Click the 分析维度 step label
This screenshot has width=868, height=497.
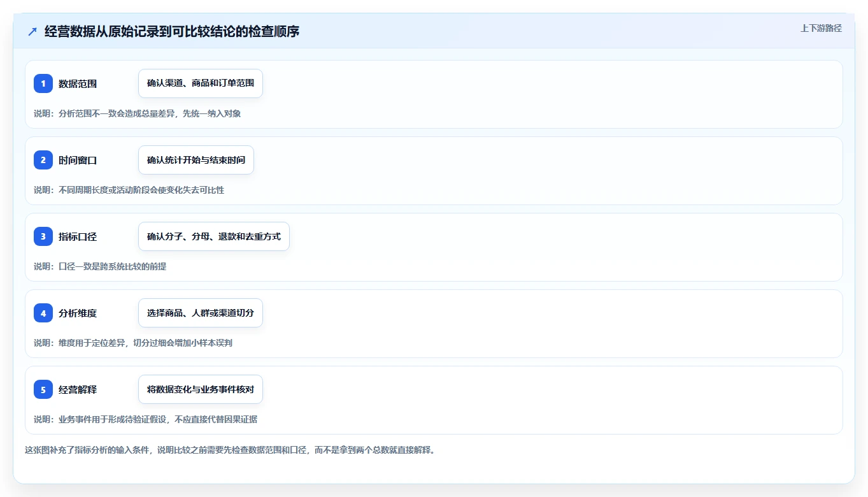(x=78, y=313)
